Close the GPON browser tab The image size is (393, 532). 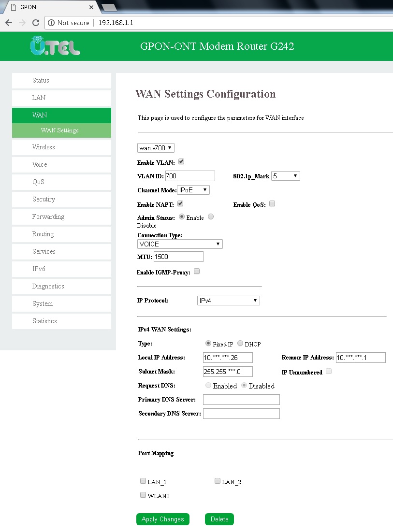91,7
